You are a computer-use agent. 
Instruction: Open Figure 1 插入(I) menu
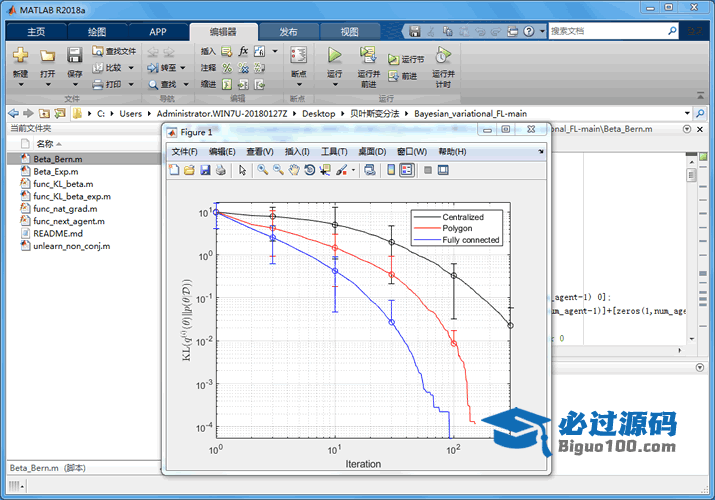(297, 152)
